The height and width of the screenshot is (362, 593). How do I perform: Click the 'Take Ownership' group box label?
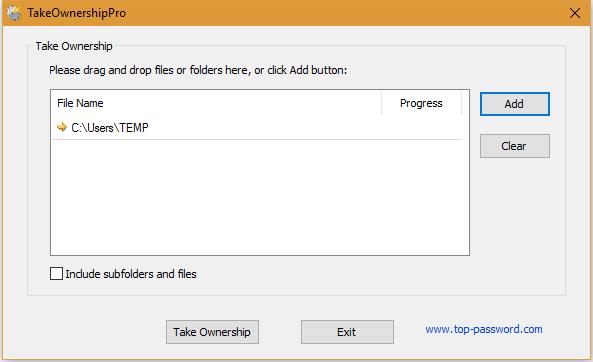74,46
